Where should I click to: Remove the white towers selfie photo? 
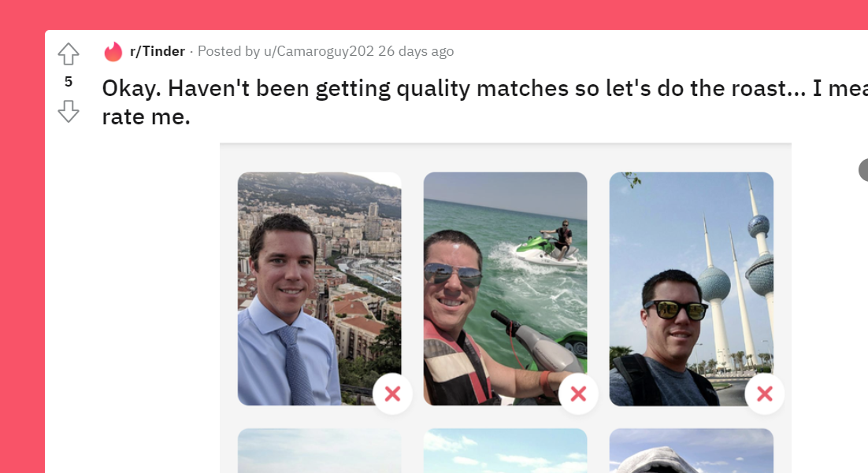[x=765, y=394]
